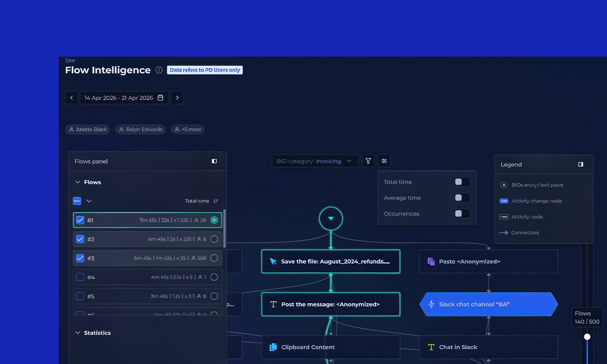Click the paste icon on Paste <Anonymized> node

pyautogui.click(x=431, y=261)
